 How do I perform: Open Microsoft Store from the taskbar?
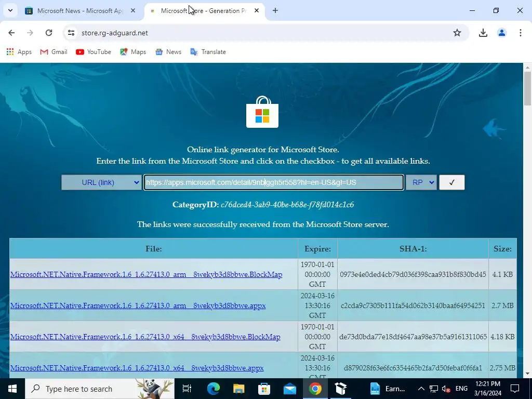(264, 389)
